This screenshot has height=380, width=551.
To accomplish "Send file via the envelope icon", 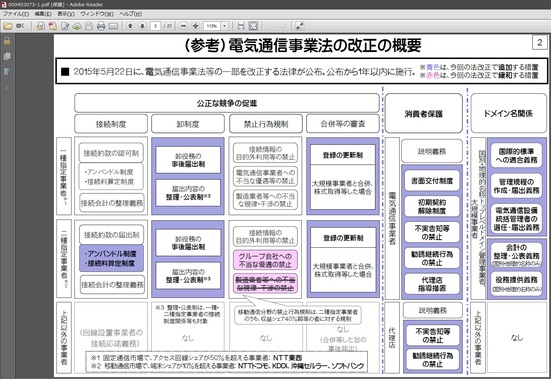I will coord(113,26).
